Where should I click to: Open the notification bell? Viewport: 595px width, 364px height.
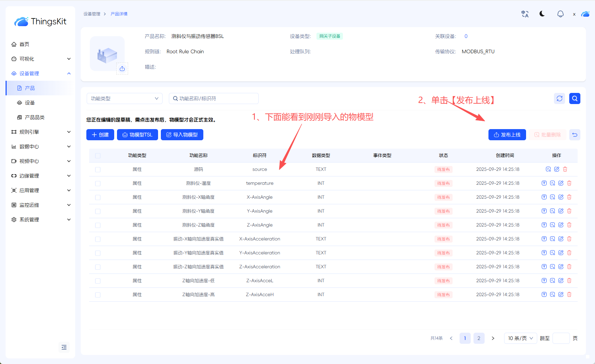(560, 14)
